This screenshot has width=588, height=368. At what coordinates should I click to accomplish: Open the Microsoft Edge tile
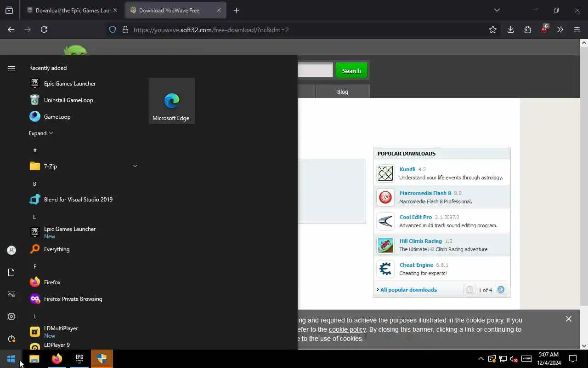(172, 101)
